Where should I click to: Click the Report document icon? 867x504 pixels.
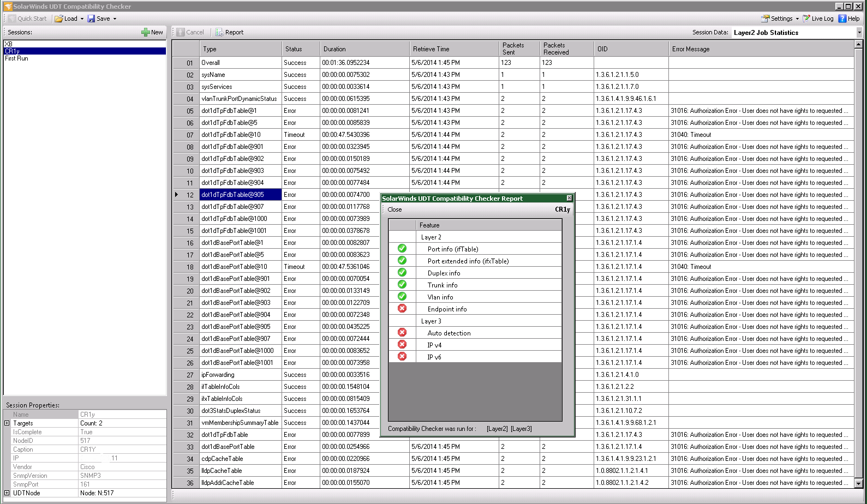coord(219,32)
